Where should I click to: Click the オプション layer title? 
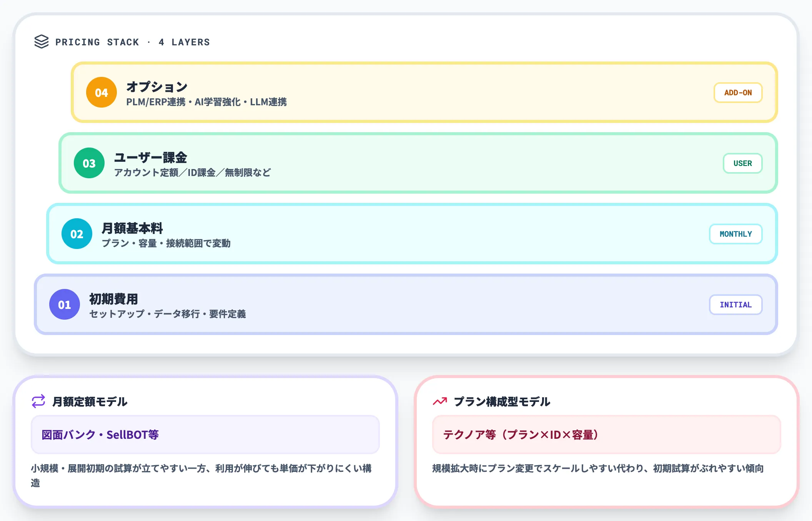157,86
